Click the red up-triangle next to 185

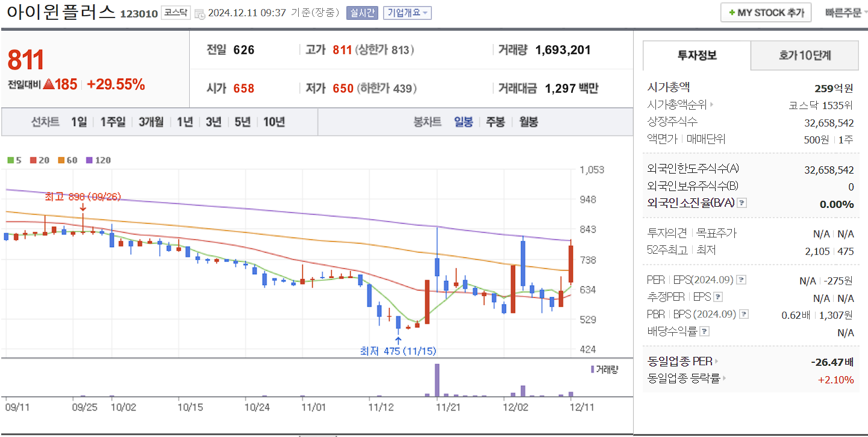click(49, 84)
